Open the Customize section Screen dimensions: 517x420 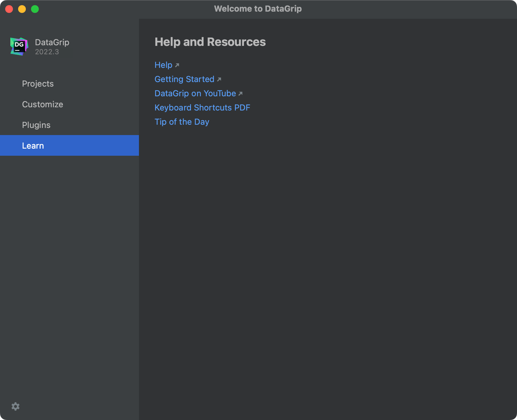(x=42, y=104)
